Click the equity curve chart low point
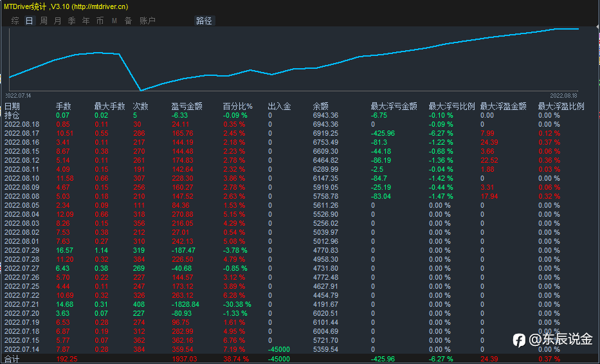This screenshot has height=364, width=600. [141, 90]
